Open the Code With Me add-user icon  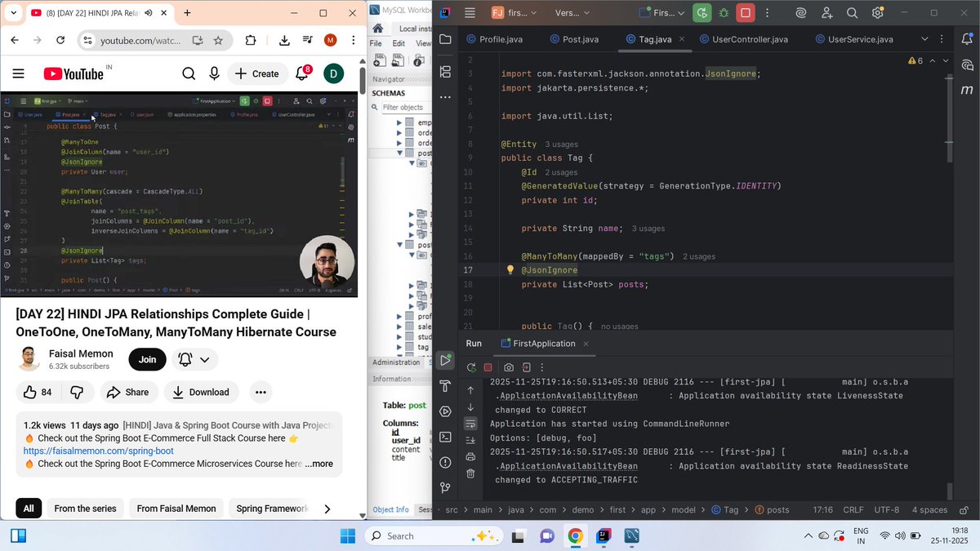point(827,13)
